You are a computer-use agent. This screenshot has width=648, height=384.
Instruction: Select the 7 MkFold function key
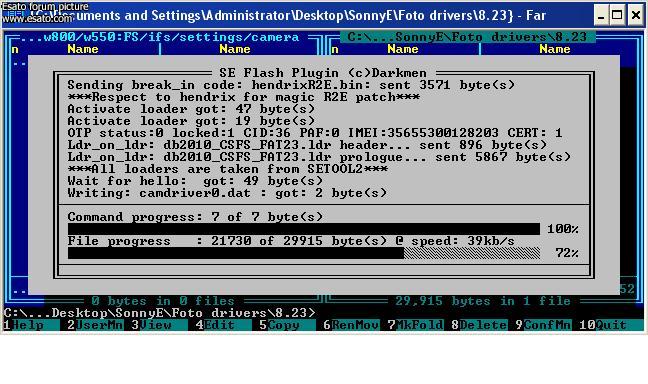click(x=415, y=325)
